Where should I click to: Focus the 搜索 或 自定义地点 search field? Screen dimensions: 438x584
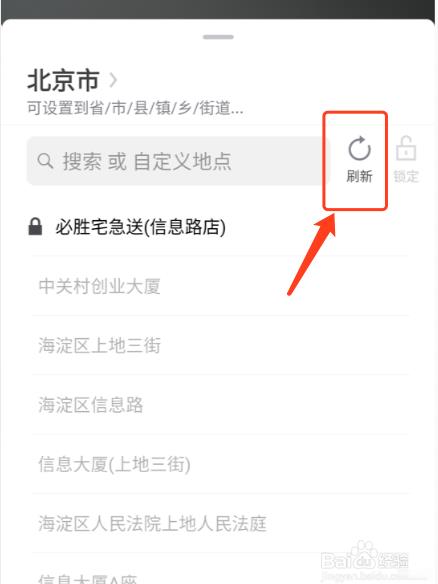click(178, 161)
